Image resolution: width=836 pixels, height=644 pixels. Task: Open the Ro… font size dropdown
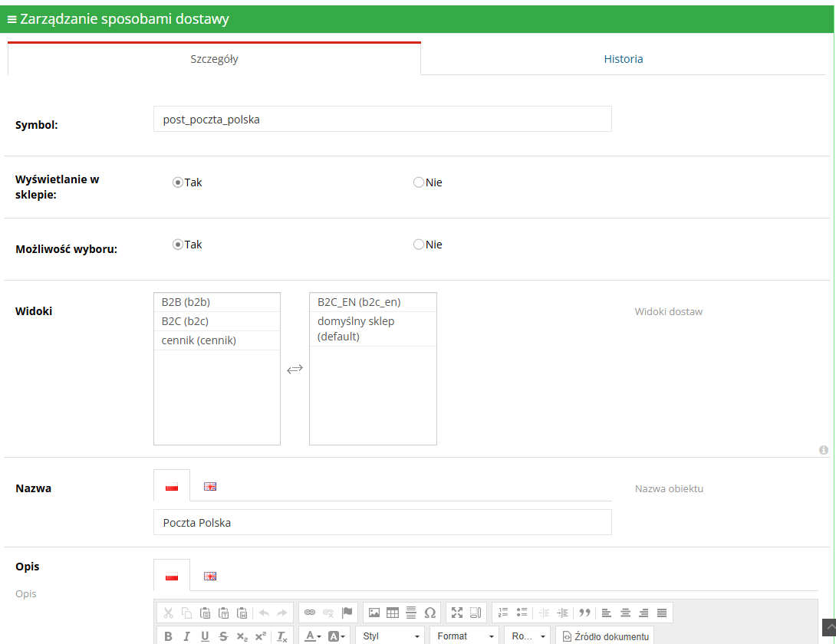[528, 636]
